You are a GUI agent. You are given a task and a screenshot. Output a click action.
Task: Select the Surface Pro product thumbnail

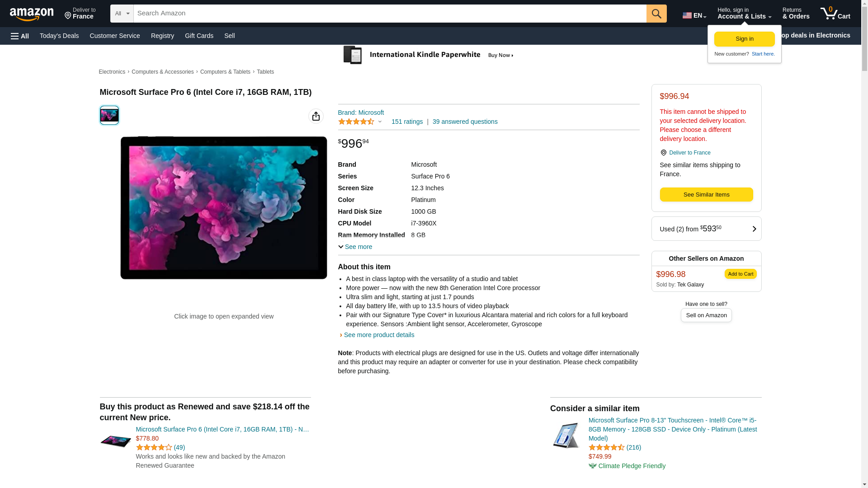109,115
